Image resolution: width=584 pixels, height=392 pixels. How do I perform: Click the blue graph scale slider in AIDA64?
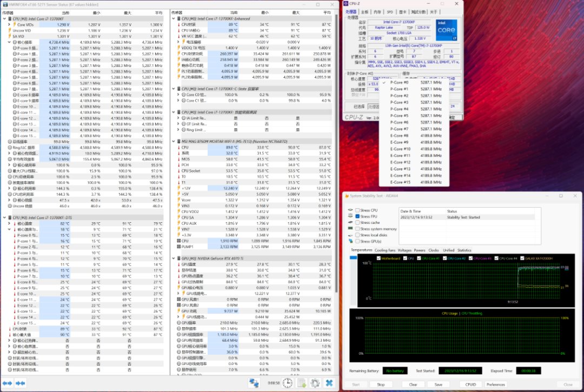pyautogui.click(x=354, y=257)
